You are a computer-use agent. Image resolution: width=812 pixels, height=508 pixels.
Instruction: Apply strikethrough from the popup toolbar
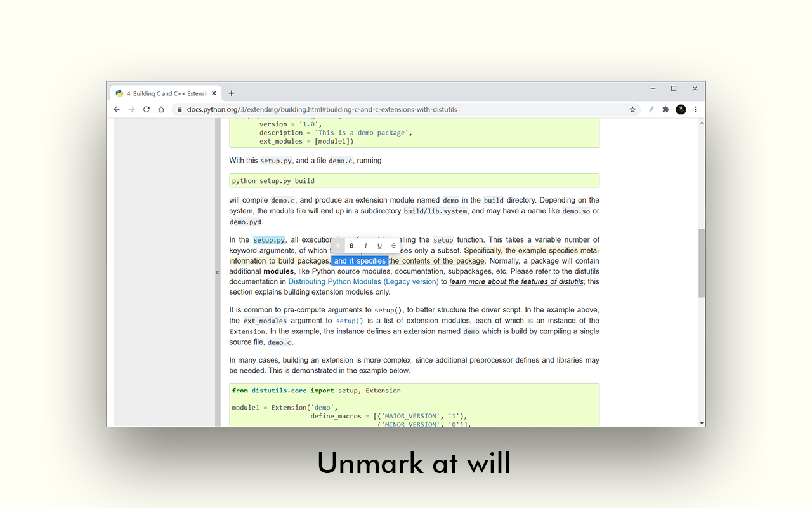pos(394,246)
